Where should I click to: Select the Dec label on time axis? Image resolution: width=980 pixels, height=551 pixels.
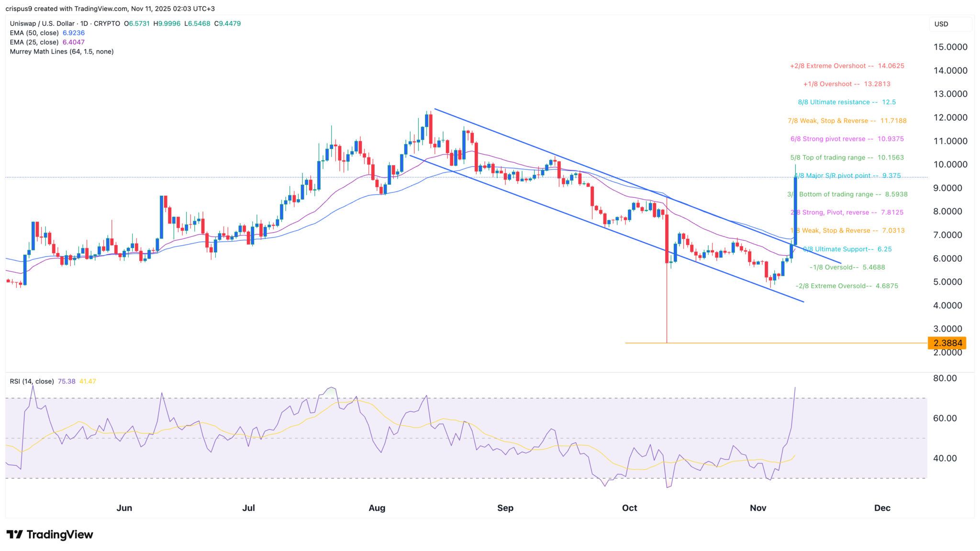click(x=882, y=508)
